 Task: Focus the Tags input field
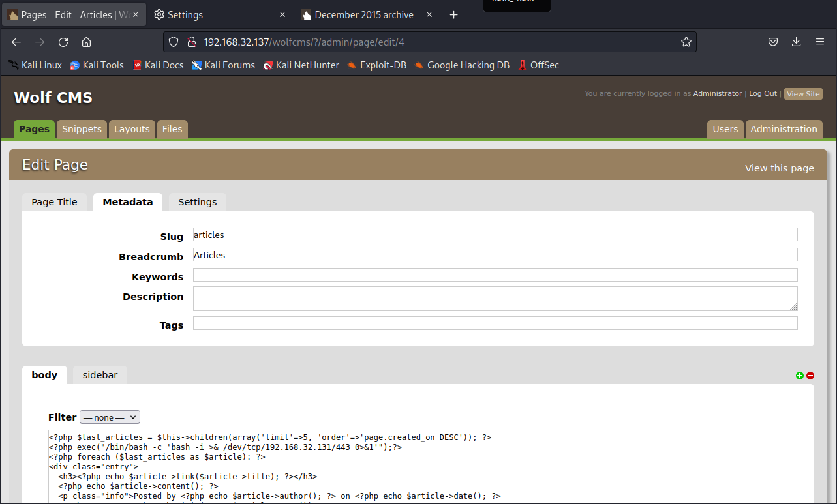[x=495, y=323]
